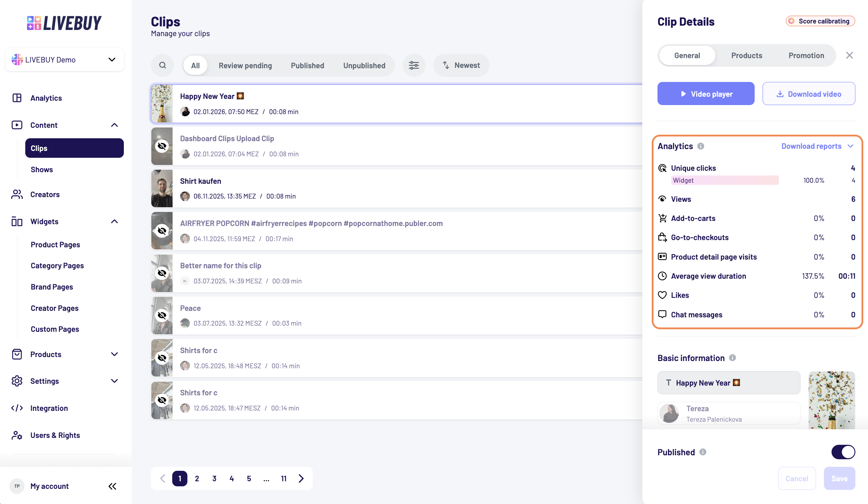Expand the Products section chevron
This screenshot has width=868, height=504.
(x=114, y=354)
